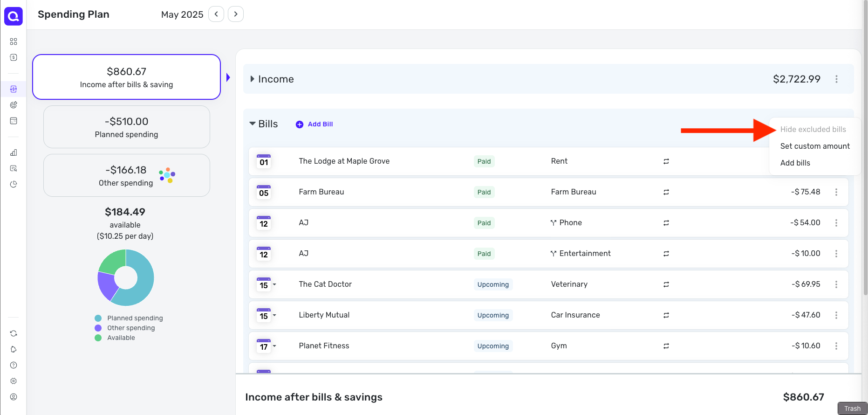Click the Available legend color dot
This screenshot has width=868, height=415.
[98, 338]
